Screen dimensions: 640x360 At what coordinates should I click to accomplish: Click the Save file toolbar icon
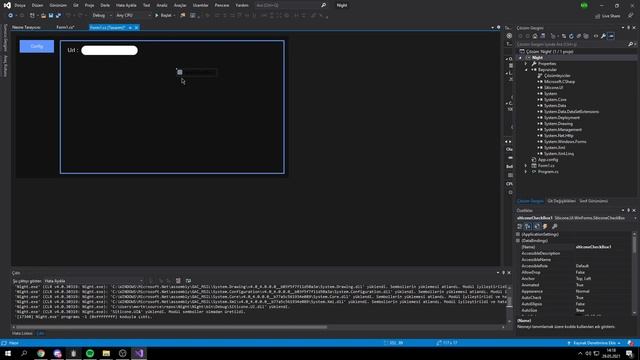[51, 16]
